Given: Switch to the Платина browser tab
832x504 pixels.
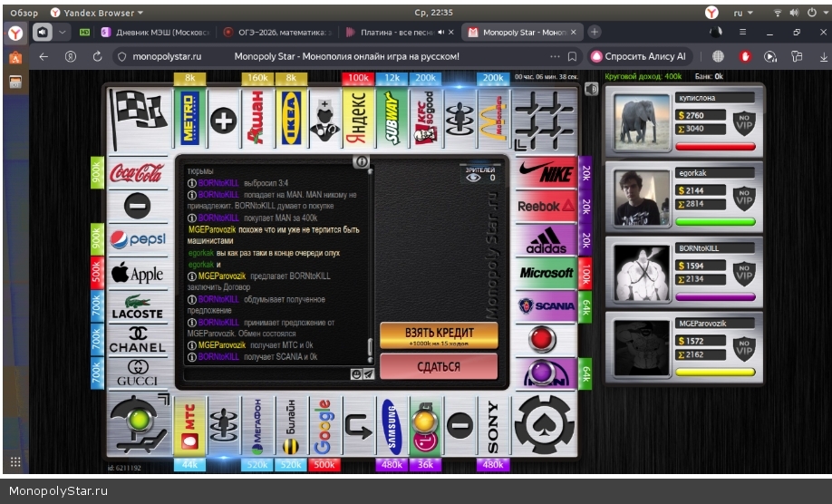Looking at the screenshot, I should click(399, 32).
